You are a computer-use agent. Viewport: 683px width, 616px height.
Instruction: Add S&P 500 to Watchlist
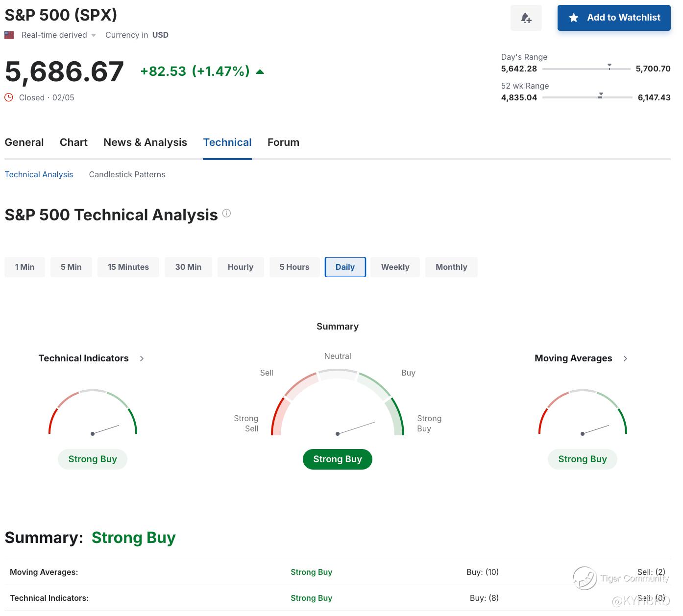[x=613, y=18]
